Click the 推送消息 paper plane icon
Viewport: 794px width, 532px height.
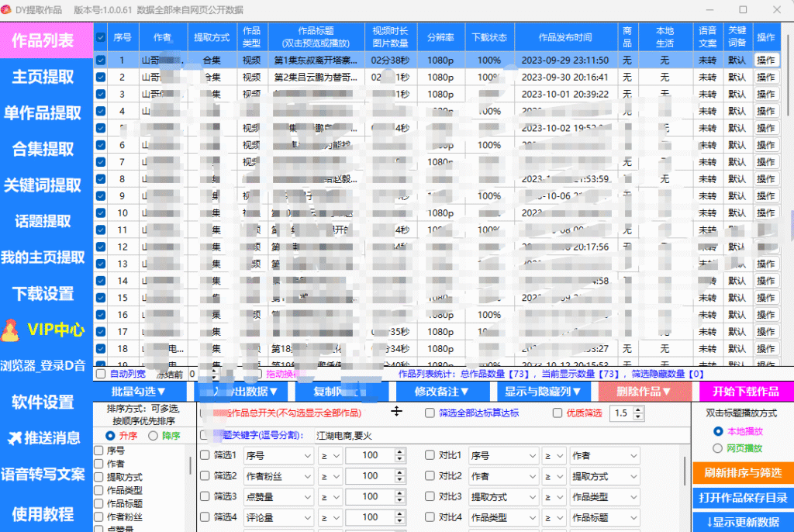[13, 438]
